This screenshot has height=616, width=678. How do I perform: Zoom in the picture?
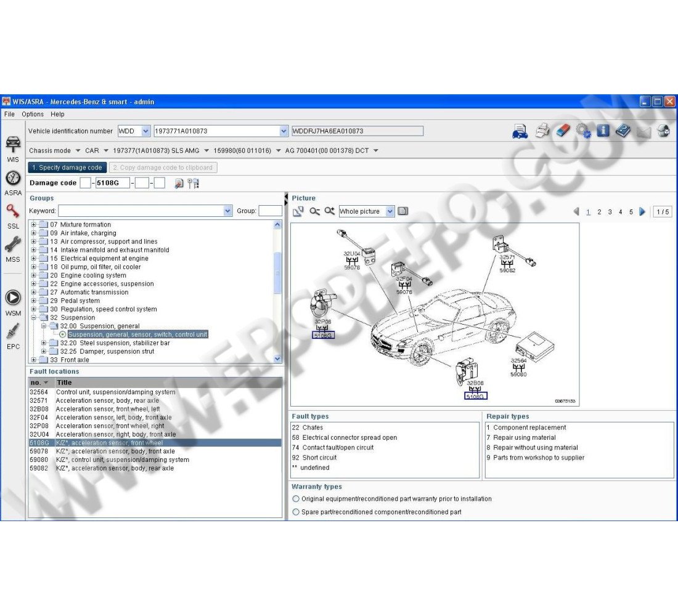pyautogui.click(x=330, y=211)
